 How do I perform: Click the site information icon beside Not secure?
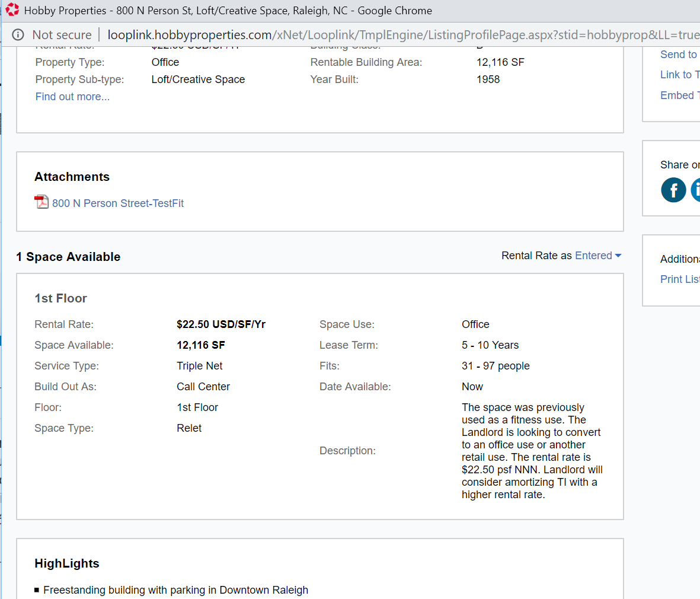[x=18, y=35]
